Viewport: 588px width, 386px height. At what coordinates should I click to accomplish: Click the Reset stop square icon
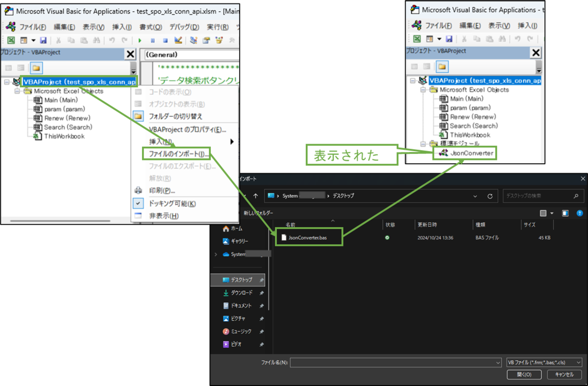click(x=165, y=40)
